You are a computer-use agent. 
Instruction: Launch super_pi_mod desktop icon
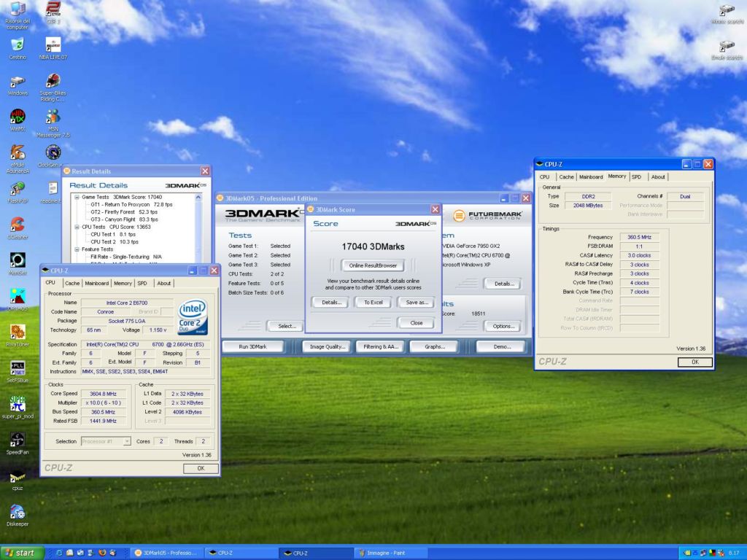pos(18,407)
